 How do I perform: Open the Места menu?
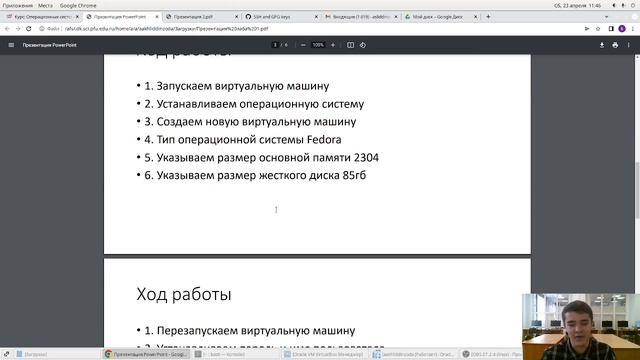pyautogui.click(x=45, y=6)
